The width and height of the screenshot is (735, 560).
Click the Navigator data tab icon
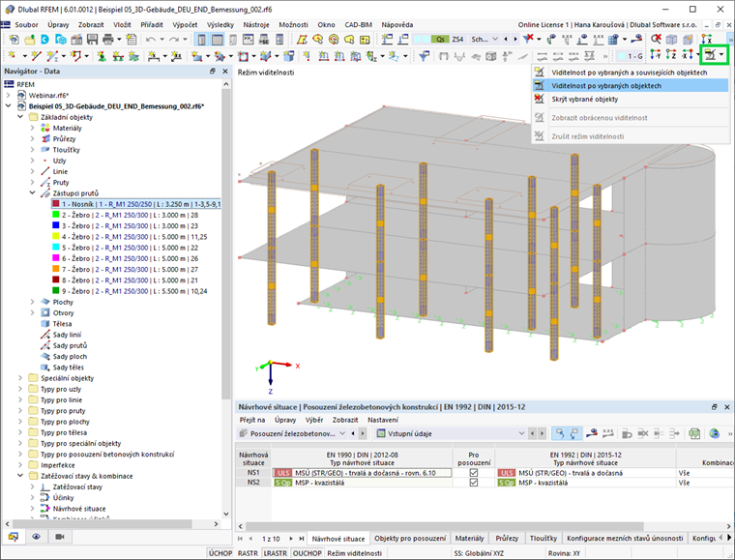pos(14,537)
